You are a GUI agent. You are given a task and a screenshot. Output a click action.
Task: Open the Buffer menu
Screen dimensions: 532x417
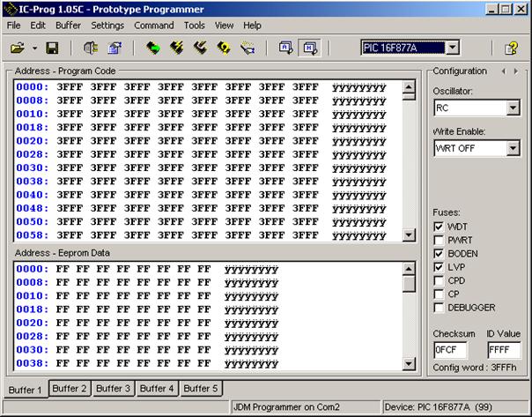[x=68, y=26]
